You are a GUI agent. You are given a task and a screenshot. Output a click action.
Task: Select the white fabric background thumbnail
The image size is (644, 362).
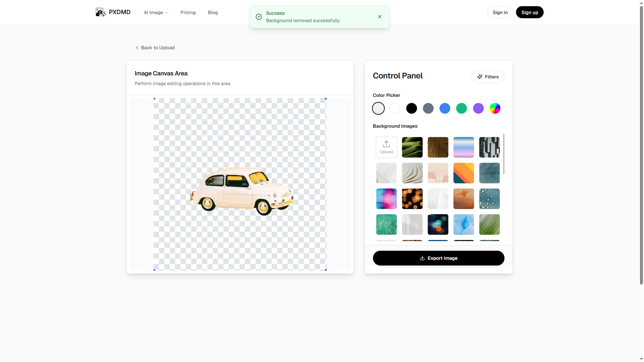pyautogui.click(x=386, y=173)
